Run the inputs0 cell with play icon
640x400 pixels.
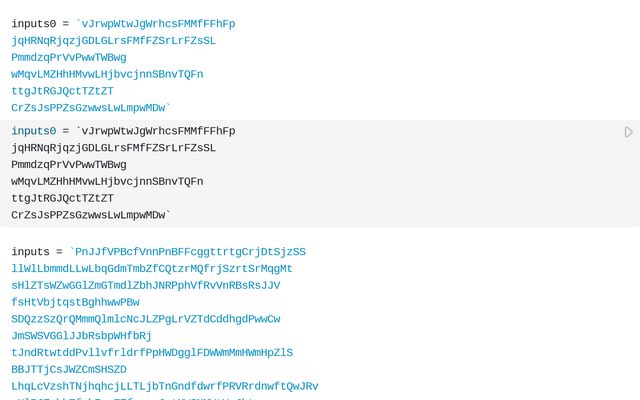point(629,132)
